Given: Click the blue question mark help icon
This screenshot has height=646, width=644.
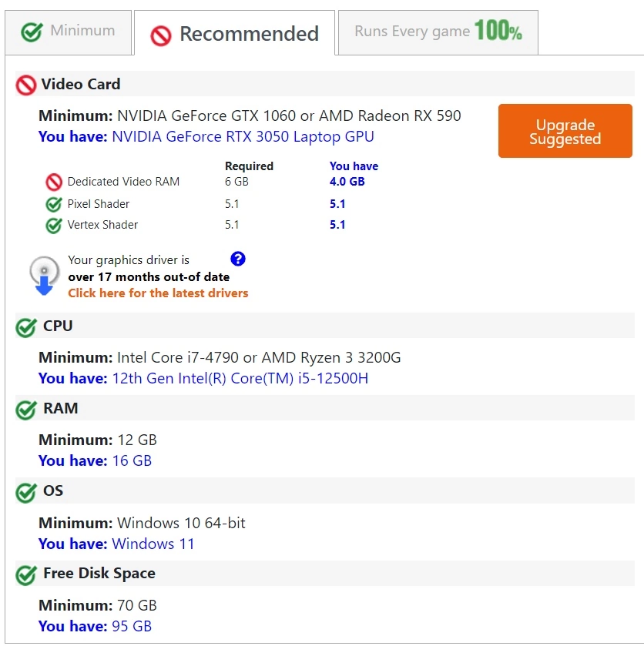Looking at the screenshot, I should [x=238, y=259].
